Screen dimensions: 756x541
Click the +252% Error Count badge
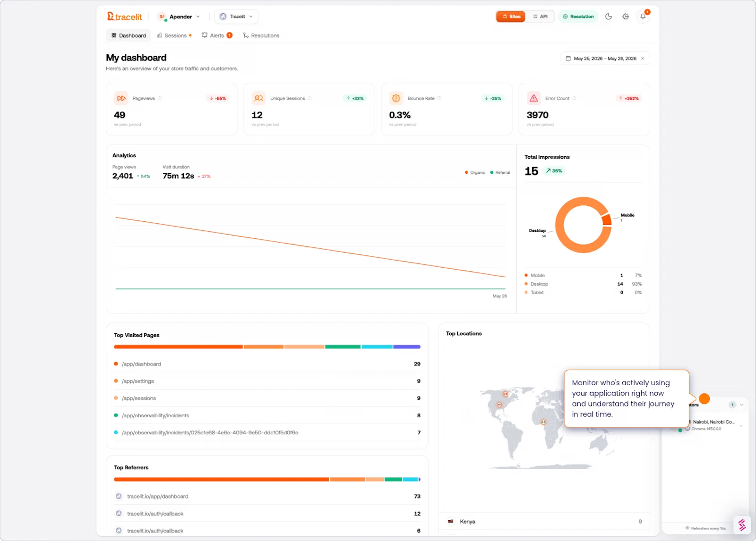click(629, 98)
